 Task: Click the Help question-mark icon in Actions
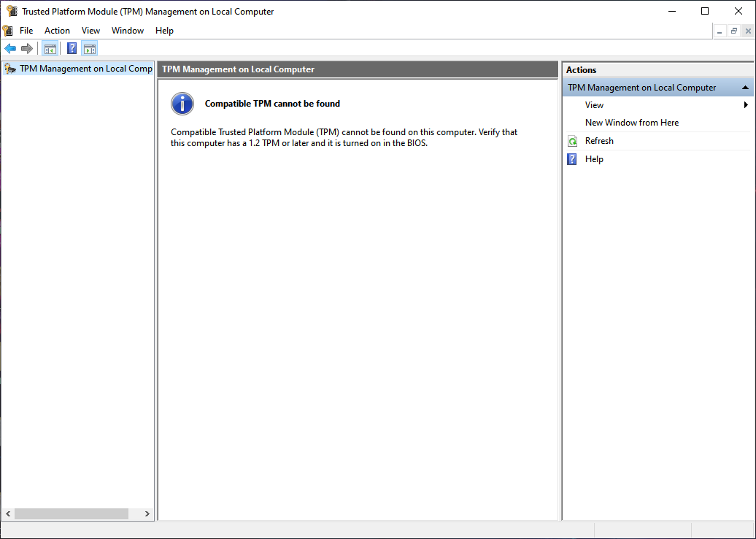[572, 159]
